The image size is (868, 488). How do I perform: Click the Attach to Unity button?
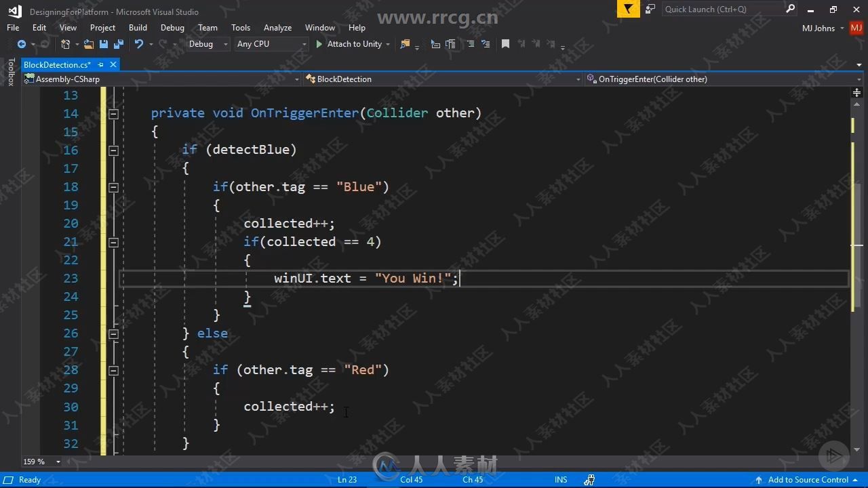[349, 44]
